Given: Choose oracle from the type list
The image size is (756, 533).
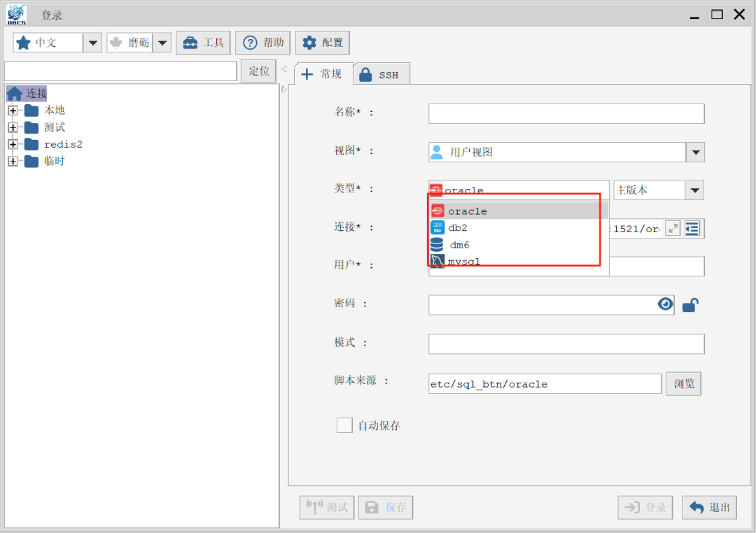Looking at the screenshot, I should [x=519, y=211].
